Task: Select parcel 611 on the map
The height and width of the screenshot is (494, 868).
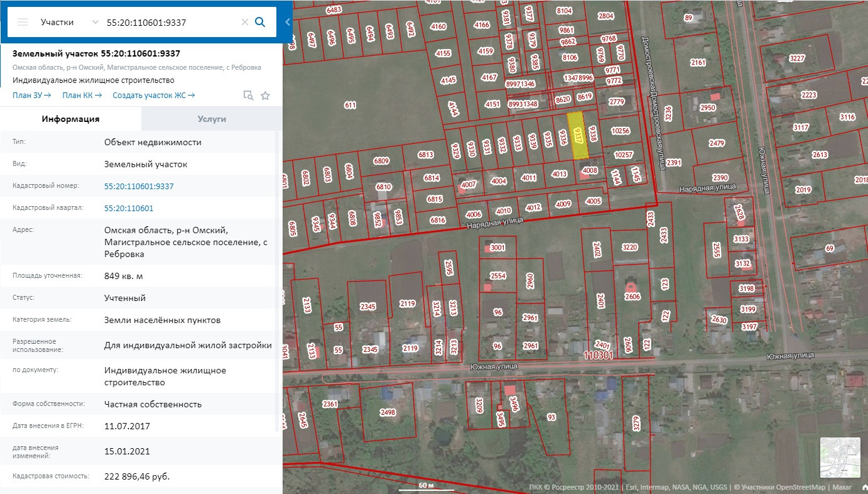Action: pos(350,105)
